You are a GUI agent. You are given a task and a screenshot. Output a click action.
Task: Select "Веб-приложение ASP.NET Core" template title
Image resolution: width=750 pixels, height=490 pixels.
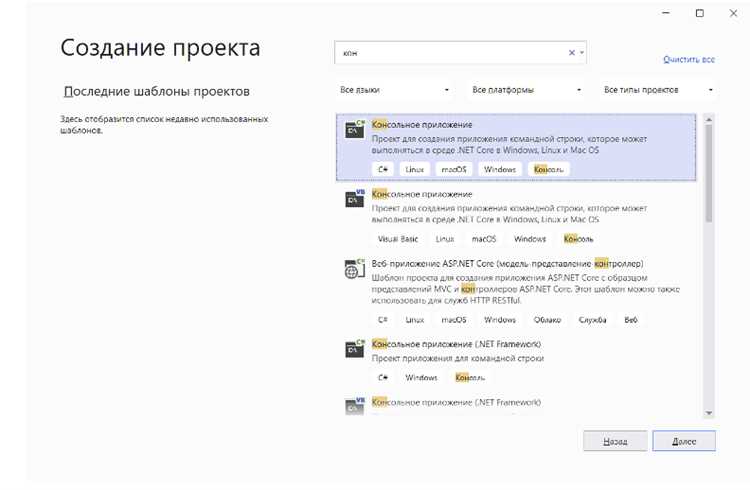pos(507,264)
